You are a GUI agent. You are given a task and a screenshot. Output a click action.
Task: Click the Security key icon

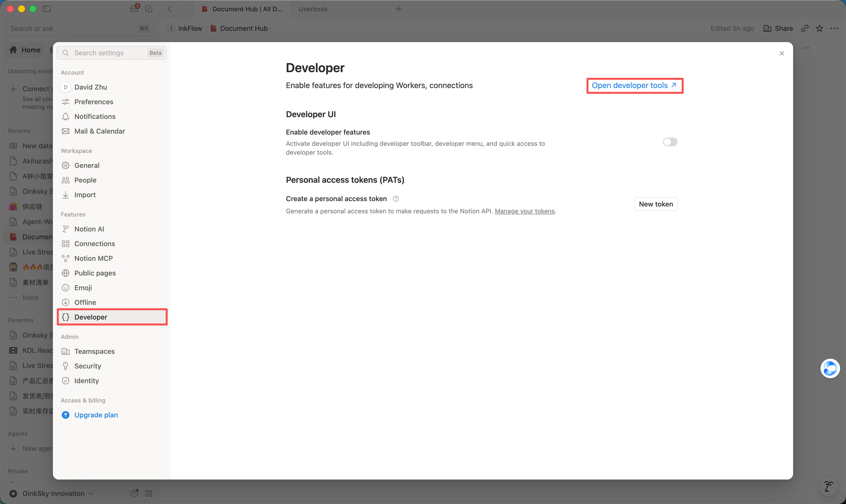(66, 366)
